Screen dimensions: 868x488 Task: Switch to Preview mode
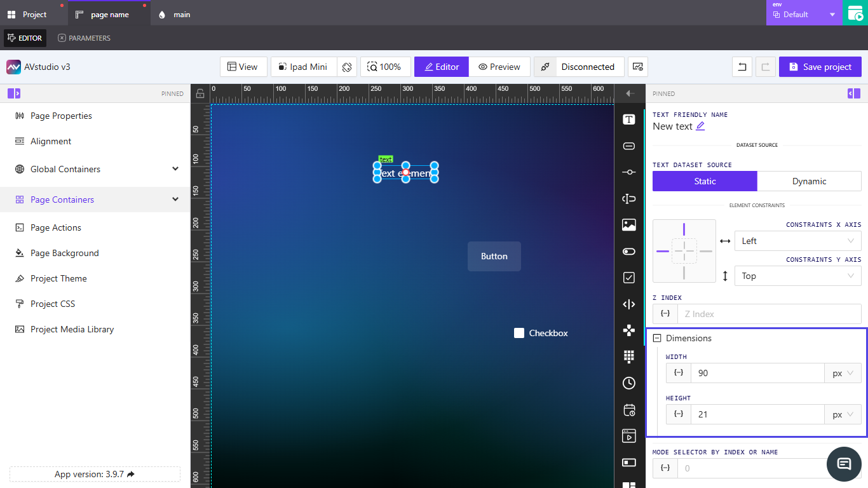click(499, 67)
